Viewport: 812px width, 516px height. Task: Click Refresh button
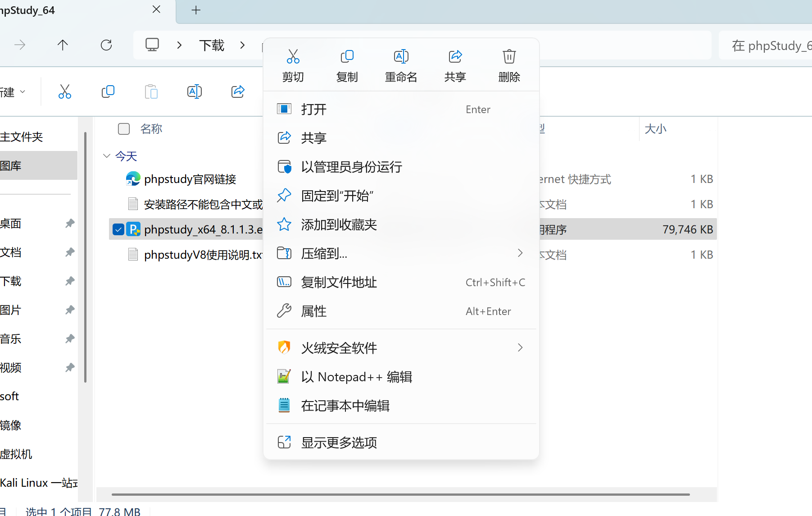[x=106, y=45]
